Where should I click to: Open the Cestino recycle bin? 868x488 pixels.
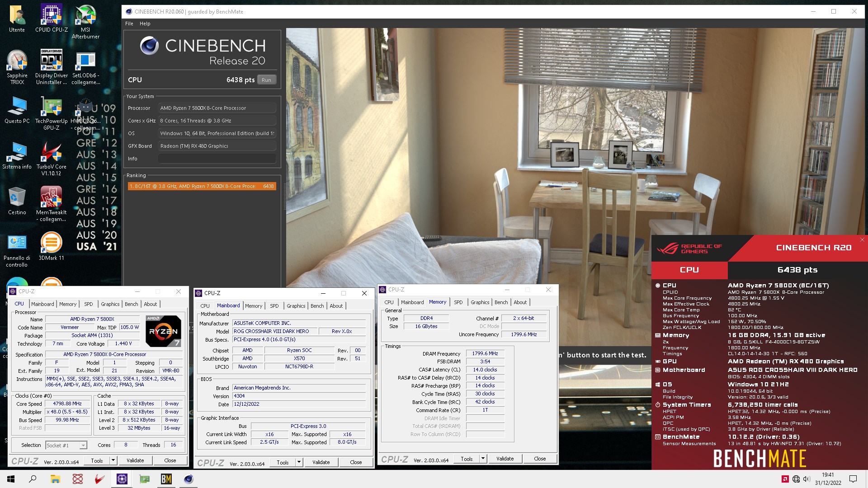[x=17, y=201]
